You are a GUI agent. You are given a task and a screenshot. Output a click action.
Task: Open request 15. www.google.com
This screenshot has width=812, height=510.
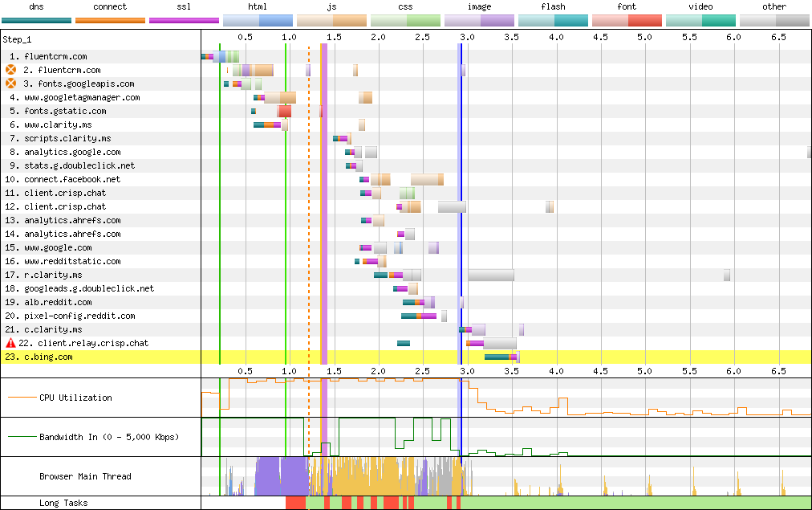[x=48, y=247]
